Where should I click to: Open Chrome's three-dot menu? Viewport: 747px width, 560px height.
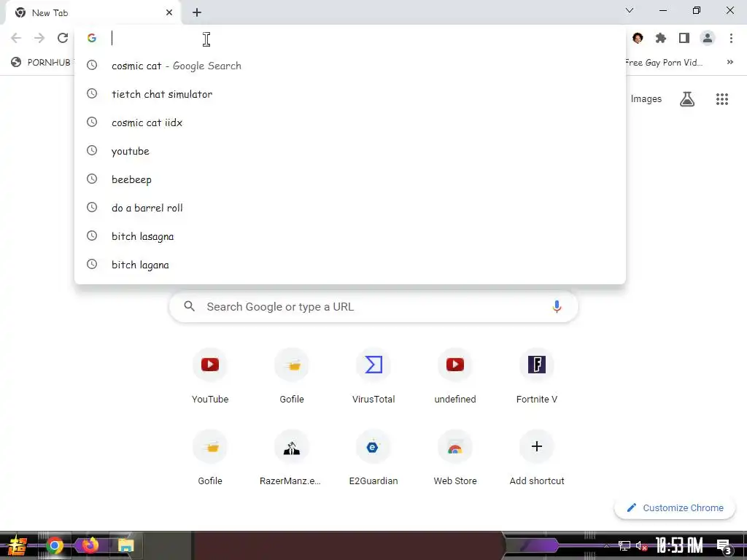click(x=731, y=38)
